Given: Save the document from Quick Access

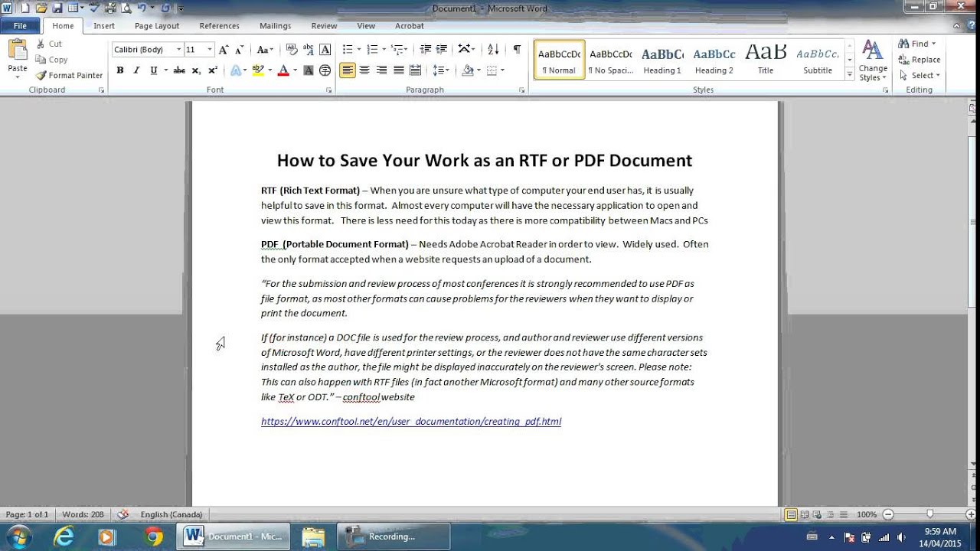Looking at the screenshot, I should (57, 8).
